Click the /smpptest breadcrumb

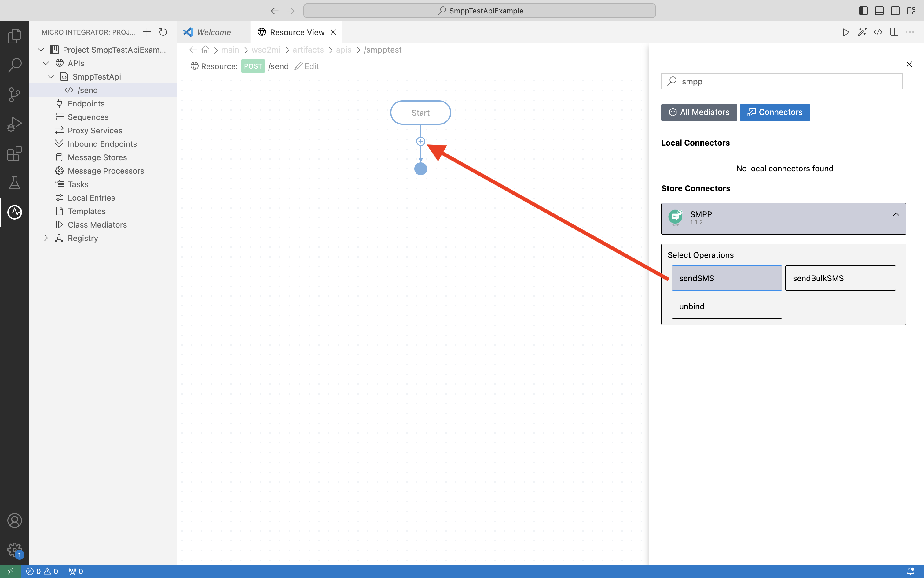[383, 50]
